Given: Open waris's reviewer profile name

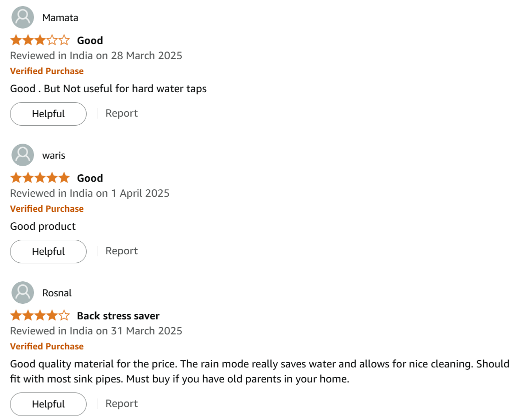Looking at the screenshot, I should 54,156.
